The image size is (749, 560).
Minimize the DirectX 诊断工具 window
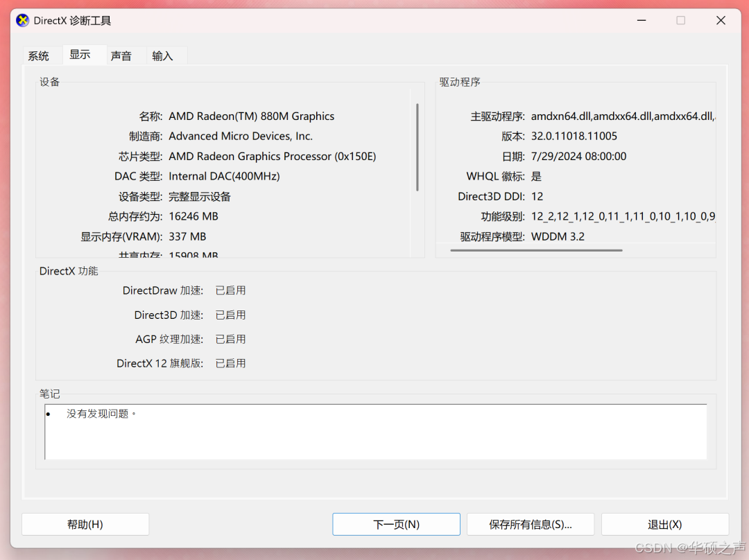click(642, 21)
